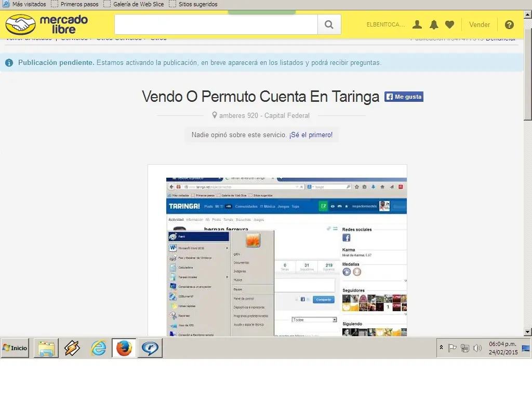Click the Vender link
The height and width of the screenshot is (399, 532).
pyautogui.click(x=479, y=24)
